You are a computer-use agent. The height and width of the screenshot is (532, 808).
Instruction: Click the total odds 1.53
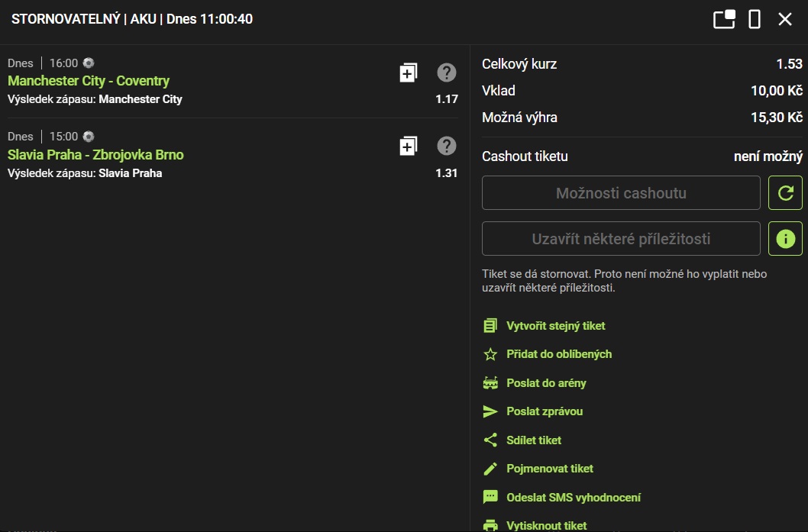pos(790,64)
